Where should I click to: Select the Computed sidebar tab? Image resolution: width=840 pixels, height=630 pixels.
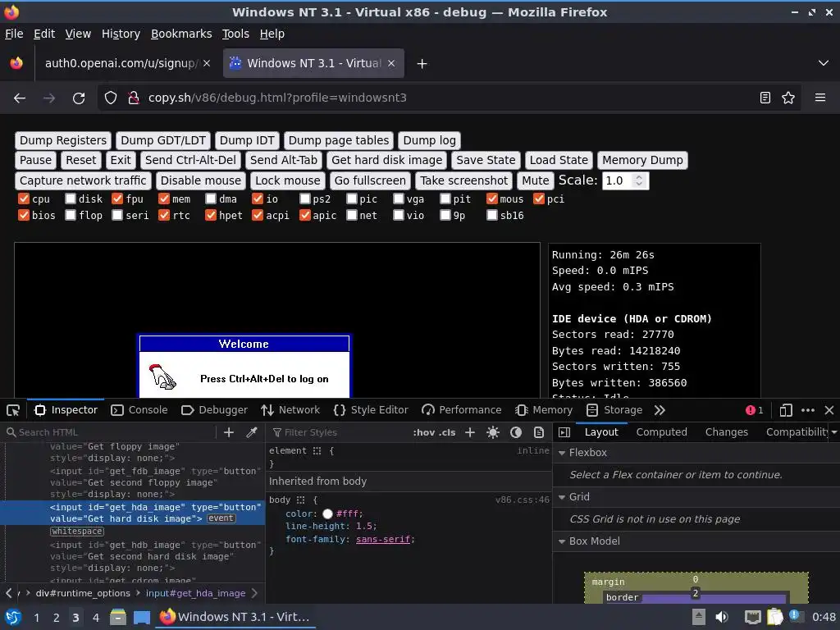tap(662, 432)
